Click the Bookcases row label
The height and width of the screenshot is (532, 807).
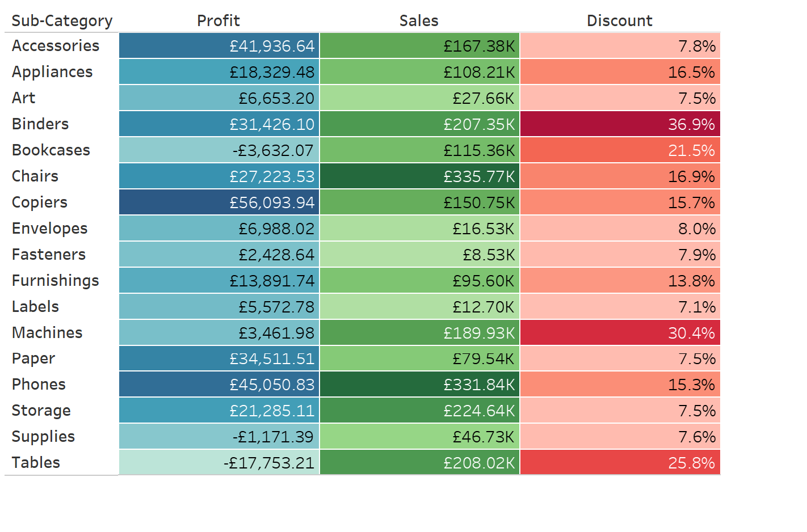click(51, 150)
